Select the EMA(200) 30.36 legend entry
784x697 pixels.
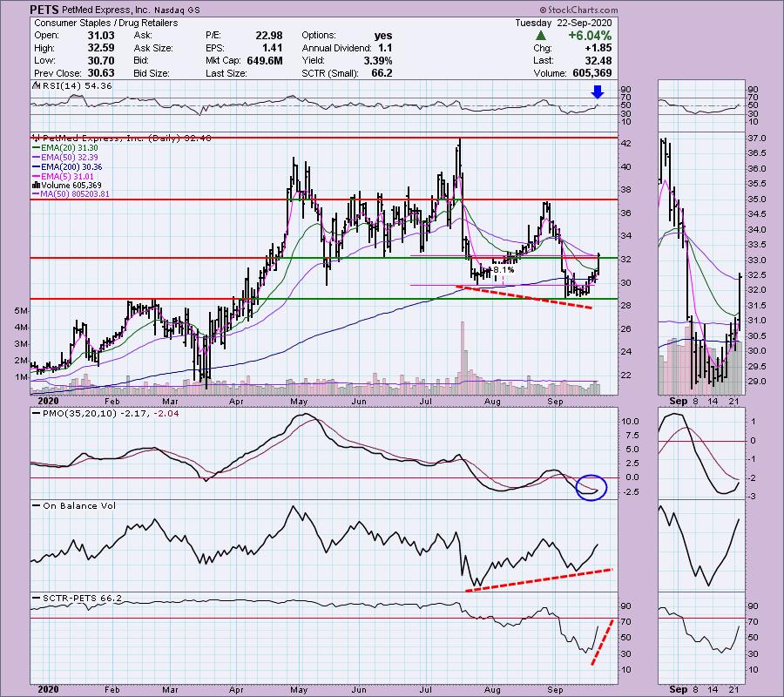click(67, 167)
